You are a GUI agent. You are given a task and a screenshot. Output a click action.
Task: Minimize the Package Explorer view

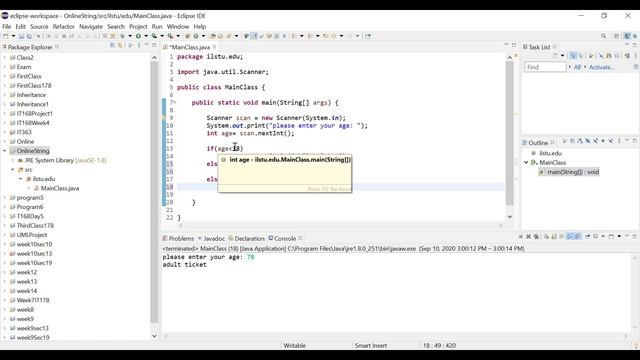[x=147, y=45]
